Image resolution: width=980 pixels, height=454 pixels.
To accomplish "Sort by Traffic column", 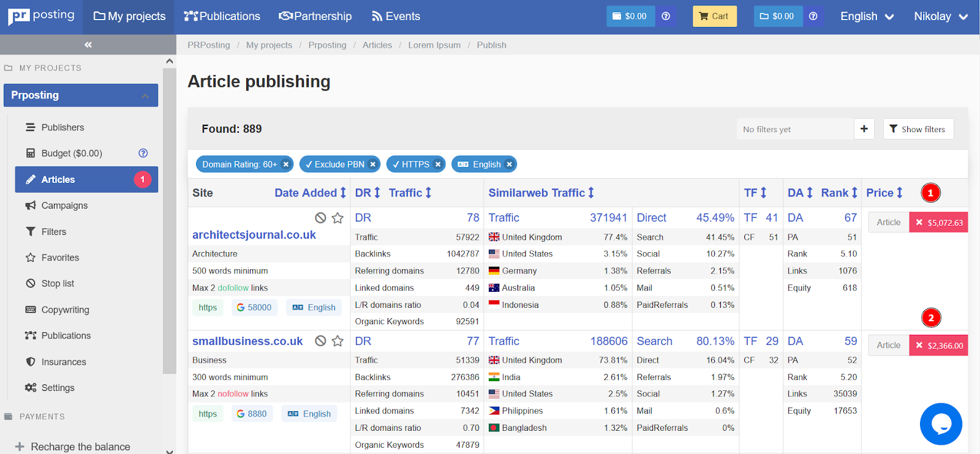I will pyautogui.click(x=410, y=193).
